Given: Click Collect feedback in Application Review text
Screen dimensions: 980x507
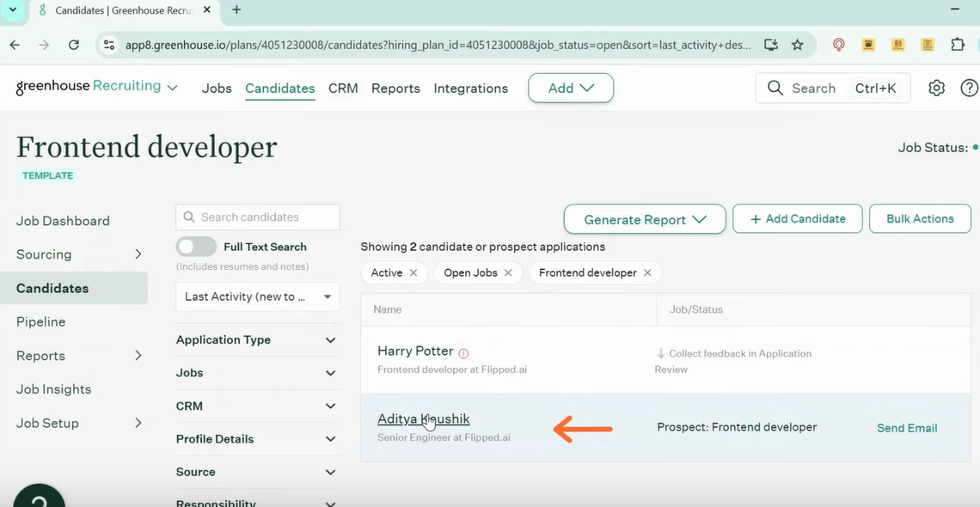Looking at the screenshot, I should click(x=733, y=362).
